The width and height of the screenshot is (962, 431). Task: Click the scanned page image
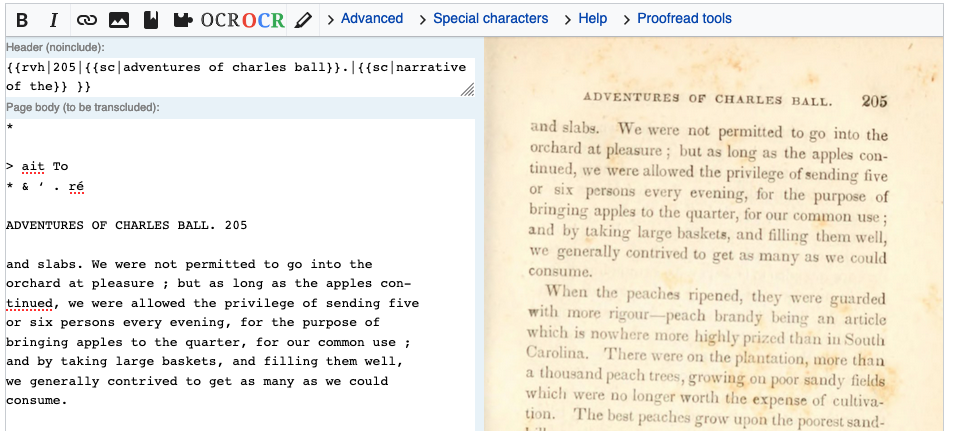(x=713, y=234)
